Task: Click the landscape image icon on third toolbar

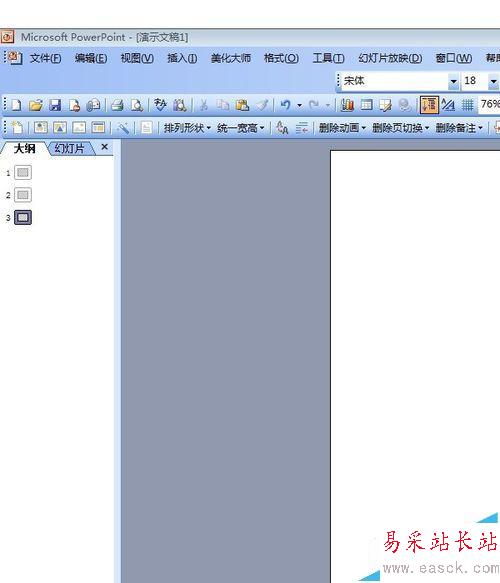Action: point(79,128)
